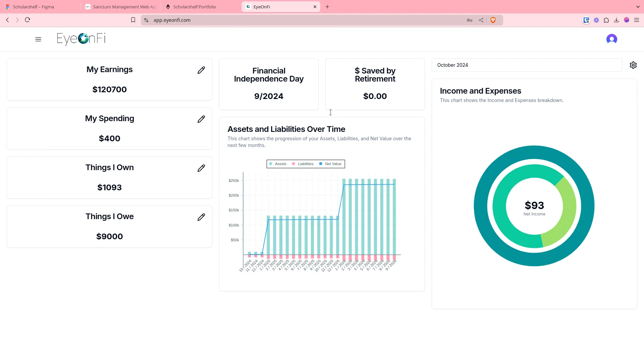Click the $9000 owed value
This screenshot has height=349, width=644.
point(110,237)
